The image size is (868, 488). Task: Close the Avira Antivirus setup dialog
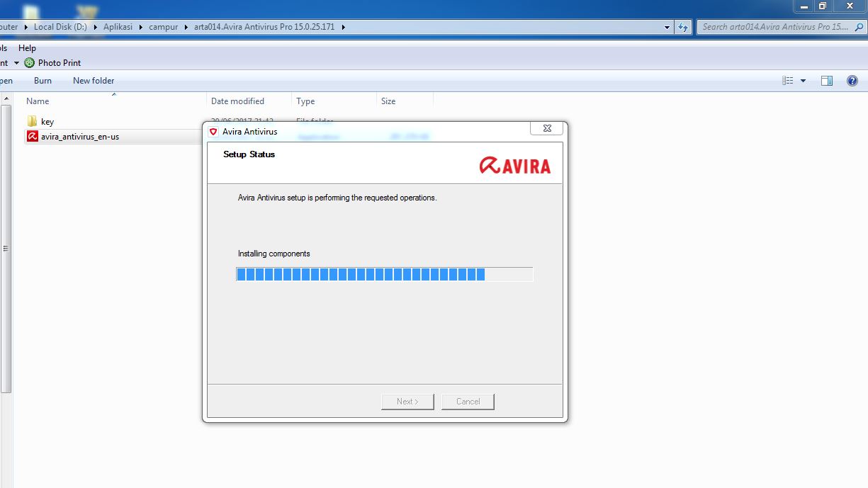547,129
